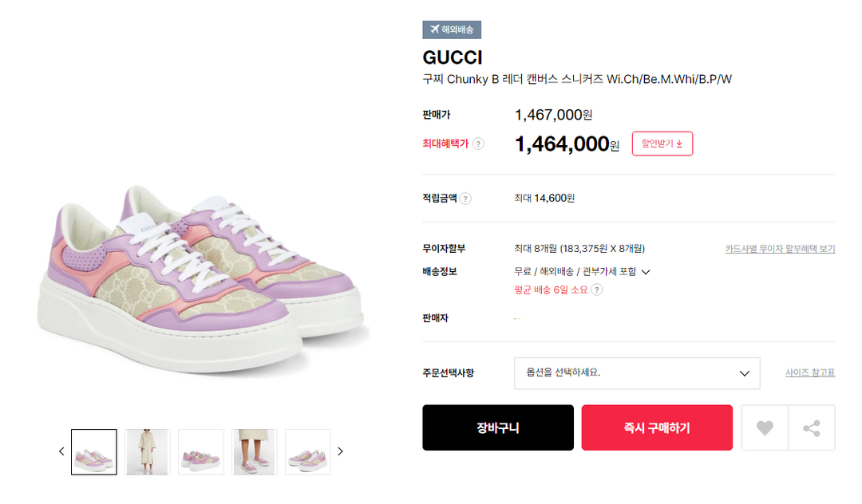Open 카드사별 무이자 할부혜택 보기 link
This screenshot has height=504, width=862.
click(x=780, y=249)
